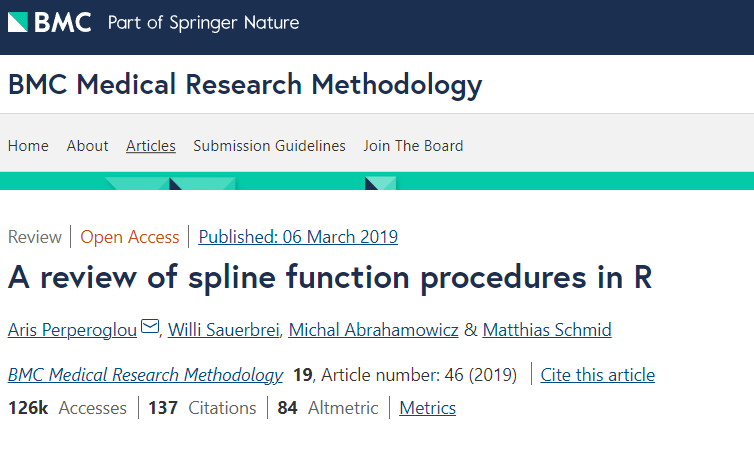
Task: Click the 84 Altmetric score
Action: click(328, 408)
